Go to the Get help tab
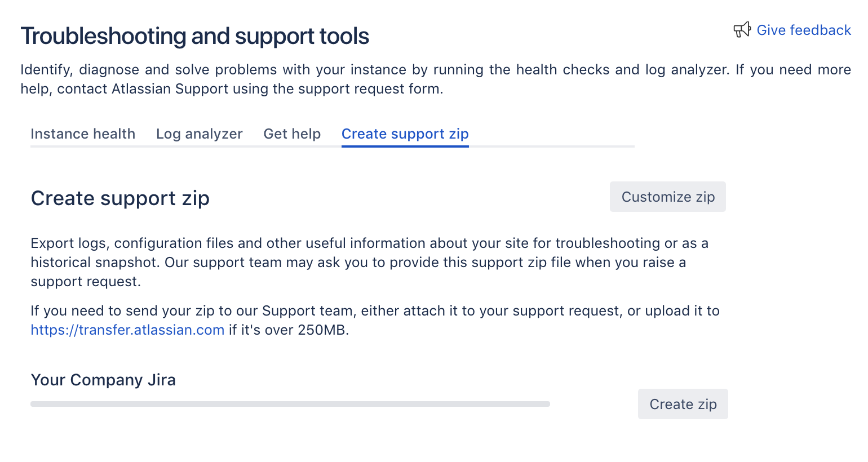The image size is (868, 462). 292,134
